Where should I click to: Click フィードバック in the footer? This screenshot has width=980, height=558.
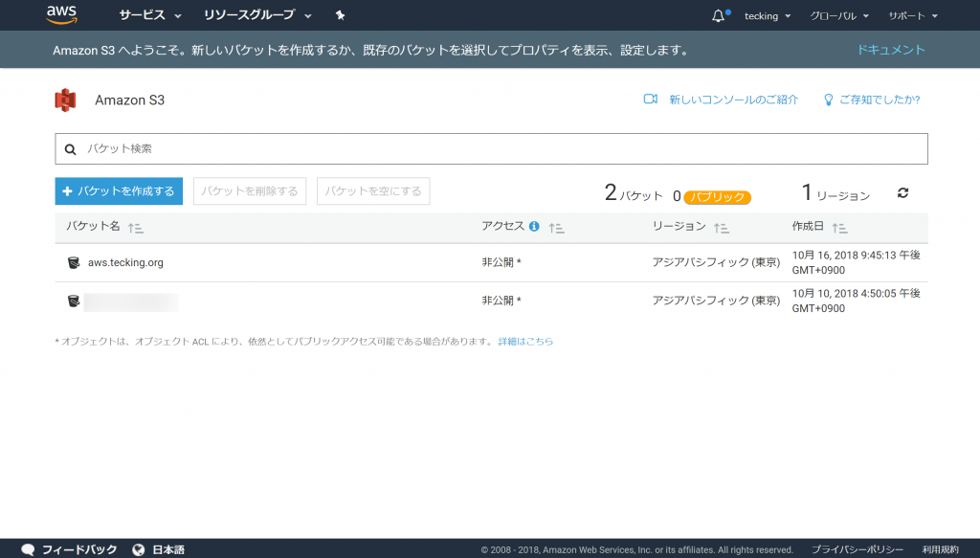79,550
